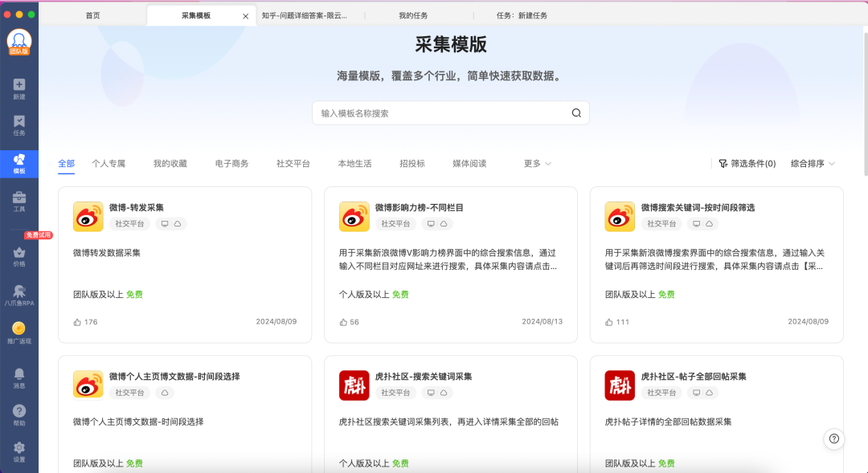Open 消息 notifications bell

tap(18, 378)
